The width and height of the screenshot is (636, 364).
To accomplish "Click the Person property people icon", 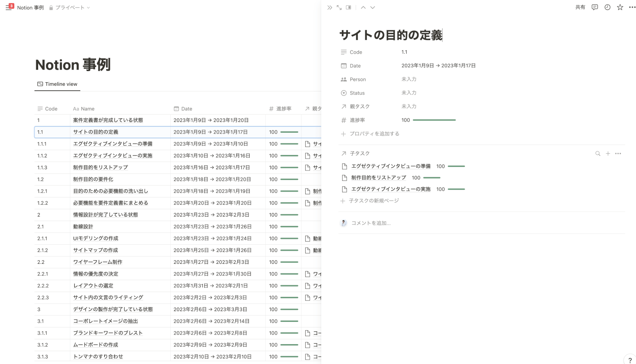I will pyautogui.click(x=344, y=79).
